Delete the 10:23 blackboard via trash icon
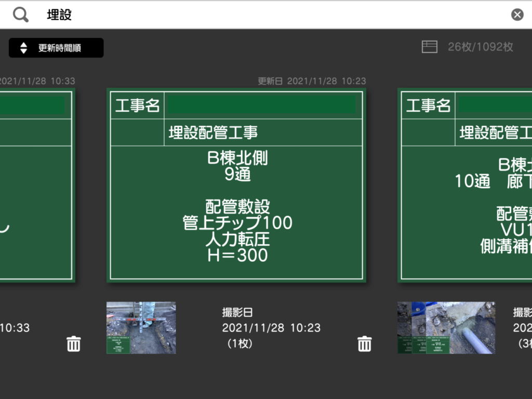Image resolution: width=532 pixels, height=399 pixels. pyautogui.click(x=364, y=344)
